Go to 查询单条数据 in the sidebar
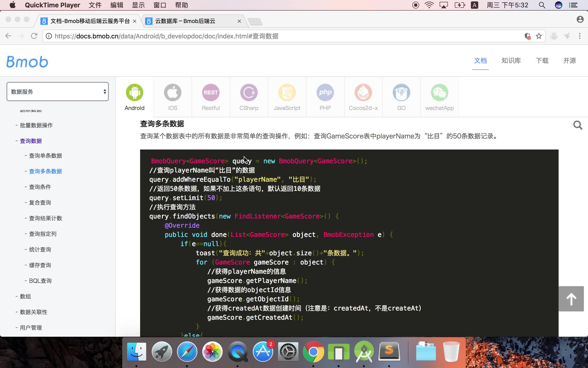The height and width of the screenshot is (368, 588). click(x=45, y=156)
